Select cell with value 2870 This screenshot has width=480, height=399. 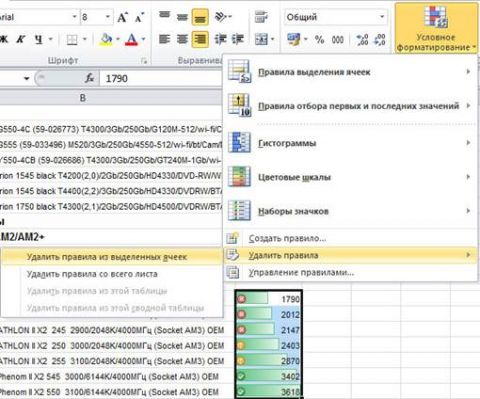(268, 361)
